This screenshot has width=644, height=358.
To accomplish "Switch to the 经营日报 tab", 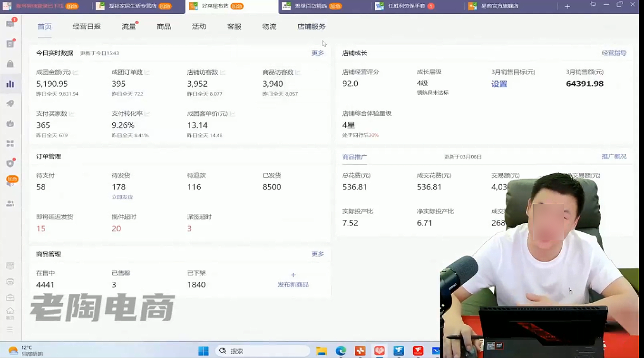I will [x=87, y=27].
